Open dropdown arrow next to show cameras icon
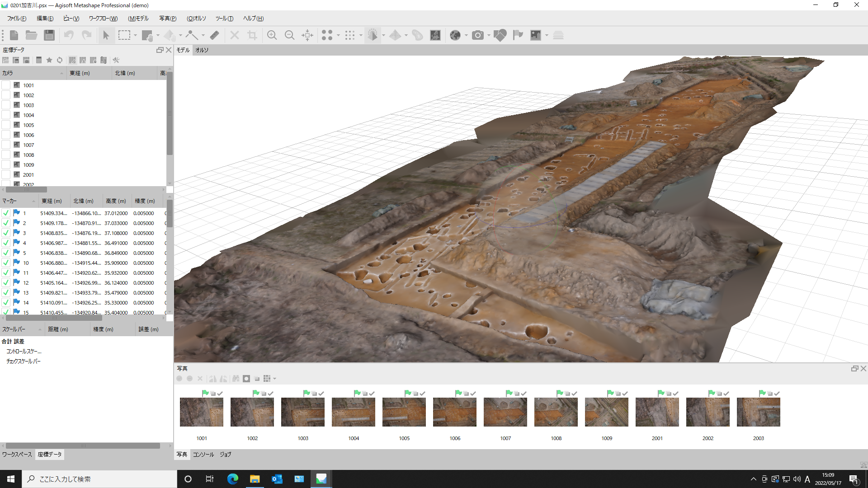868x488 pixels. tap(489, 35)
